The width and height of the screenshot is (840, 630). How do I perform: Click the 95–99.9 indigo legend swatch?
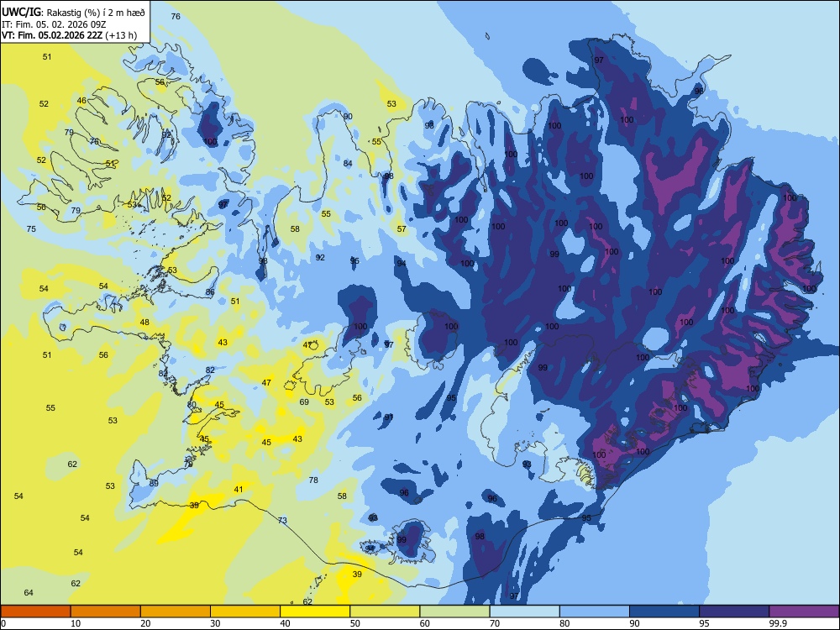pos(734,612)
